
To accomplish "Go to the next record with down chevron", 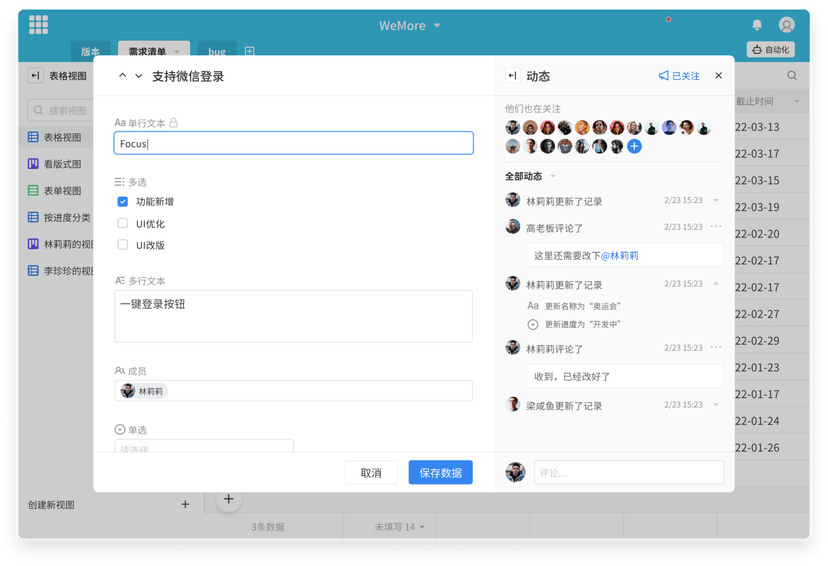I will [138, 76].
